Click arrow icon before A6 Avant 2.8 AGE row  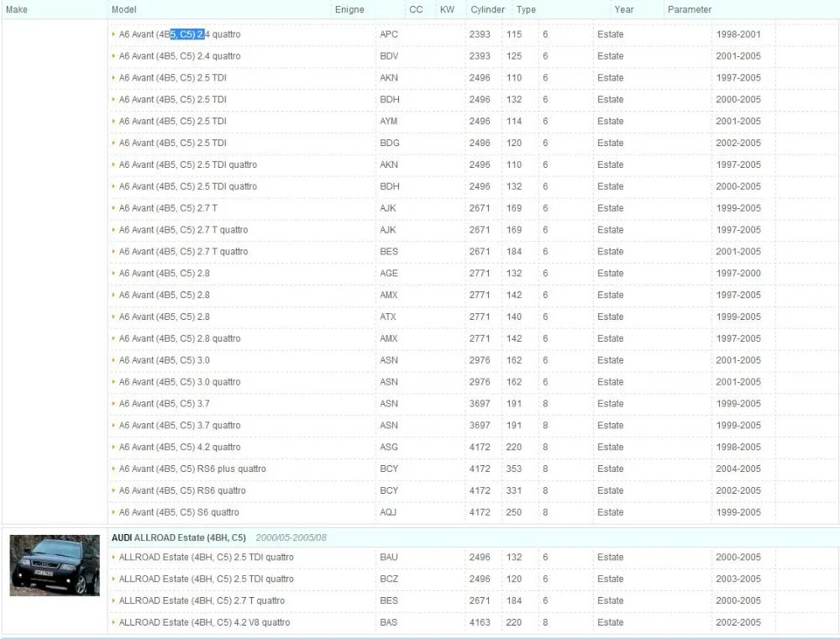point(113,273)
